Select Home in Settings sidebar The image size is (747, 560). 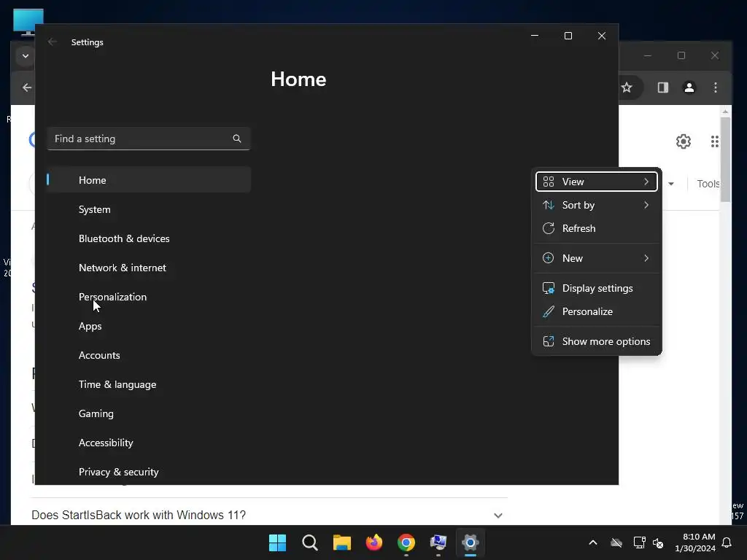(149, 180)
